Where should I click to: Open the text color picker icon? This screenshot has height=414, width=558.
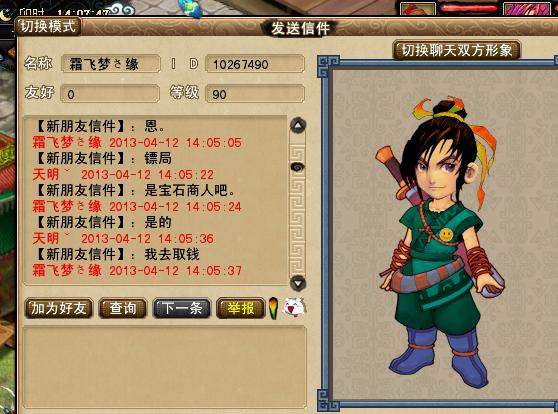pos(273,308)
